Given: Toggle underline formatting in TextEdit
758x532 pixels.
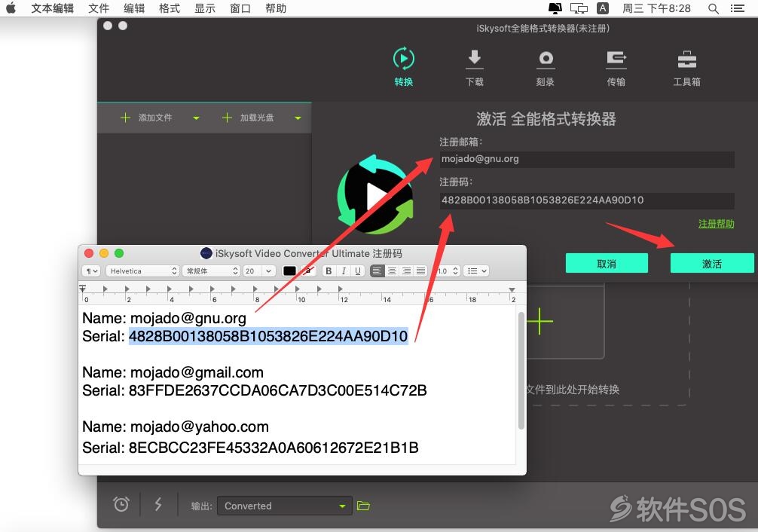Looking at the screenshot, I should point(358,271).
